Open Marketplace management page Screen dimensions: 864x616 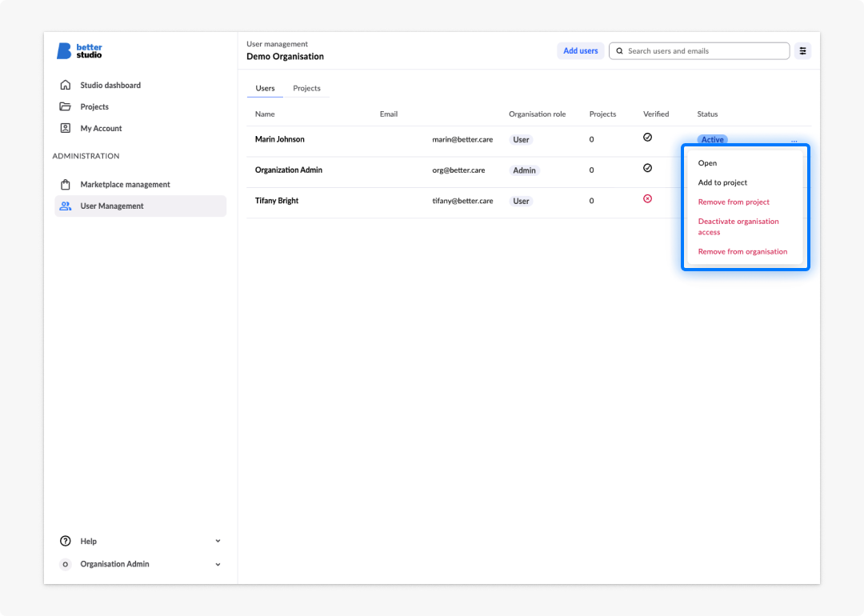click(125, 184)
